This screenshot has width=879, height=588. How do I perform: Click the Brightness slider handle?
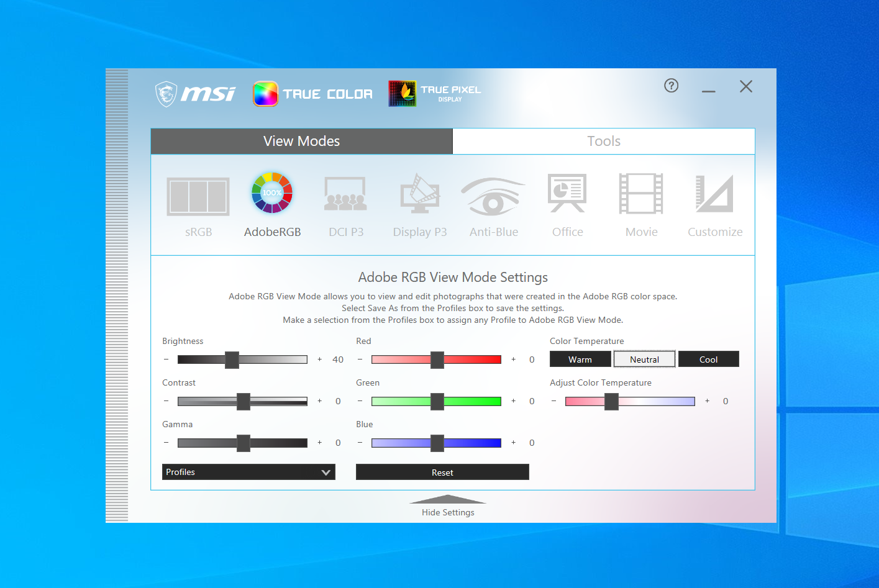click(x=232, y=360)
